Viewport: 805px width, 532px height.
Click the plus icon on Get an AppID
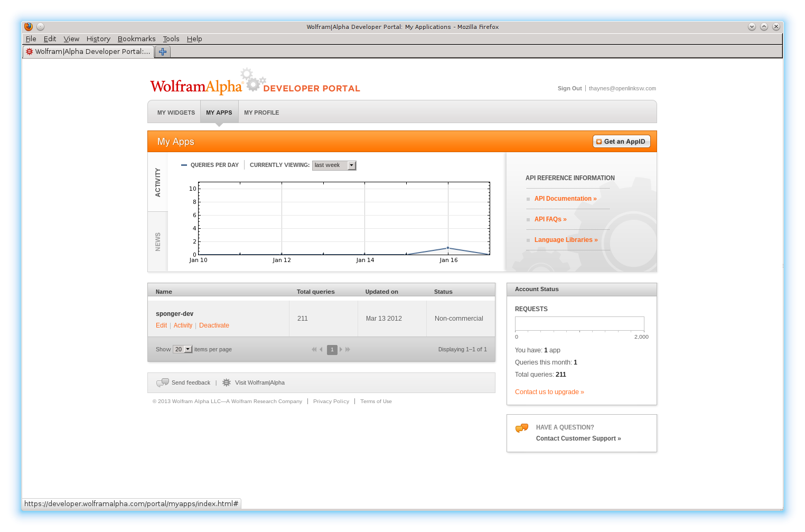[599, 142]
